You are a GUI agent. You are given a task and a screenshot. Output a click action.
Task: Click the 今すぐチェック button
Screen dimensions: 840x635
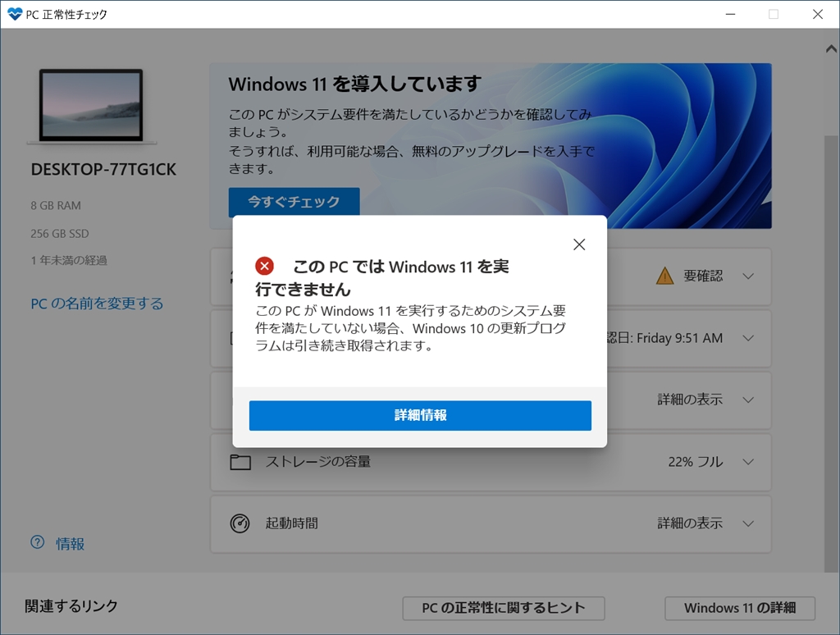pos(294,202)
